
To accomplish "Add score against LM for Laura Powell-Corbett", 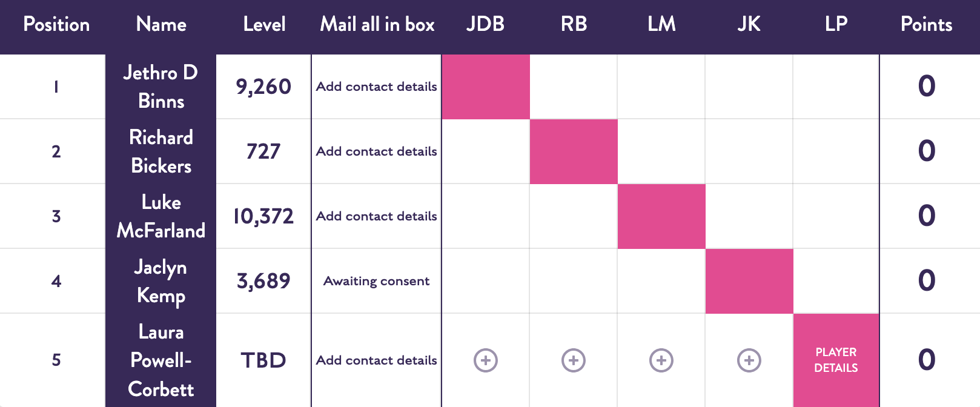I will pos(661,360).
